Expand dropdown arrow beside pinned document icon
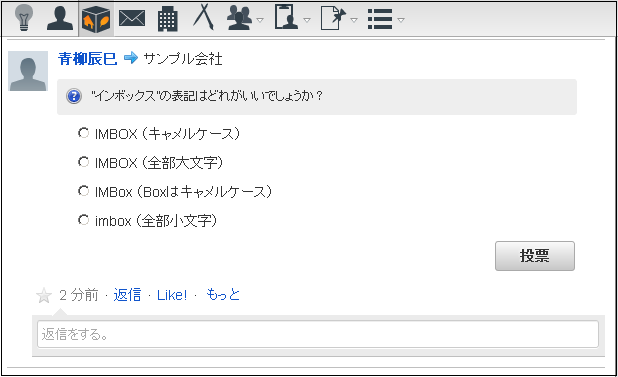Viewport: 618px width, 377px height. [354, 20]
